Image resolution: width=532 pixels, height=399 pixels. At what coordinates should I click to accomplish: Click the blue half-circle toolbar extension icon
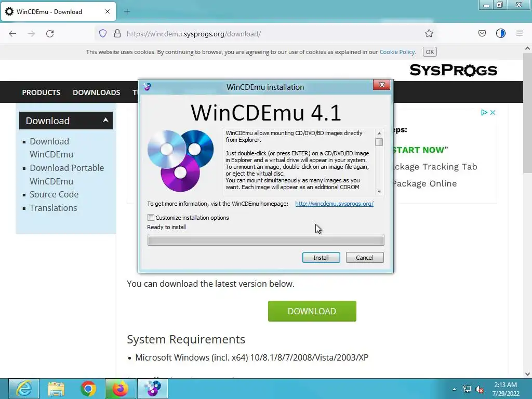[x=501, y=34]
